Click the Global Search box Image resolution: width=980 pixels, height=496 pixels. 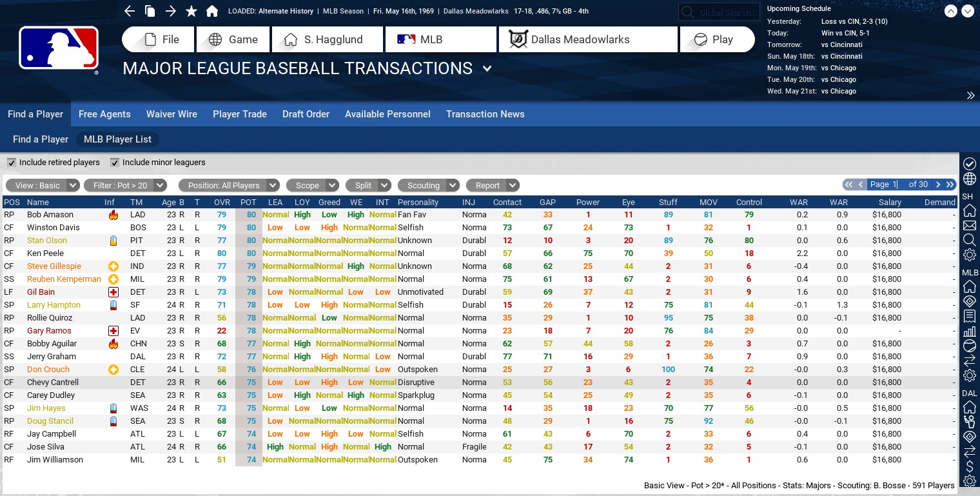[718, 12]
